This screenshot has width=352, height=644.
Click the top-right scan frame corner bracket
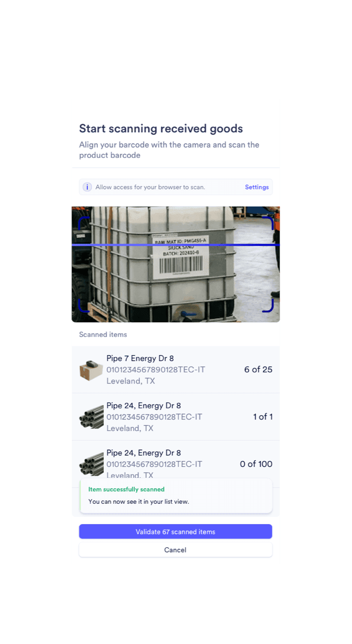coord(268,222)
